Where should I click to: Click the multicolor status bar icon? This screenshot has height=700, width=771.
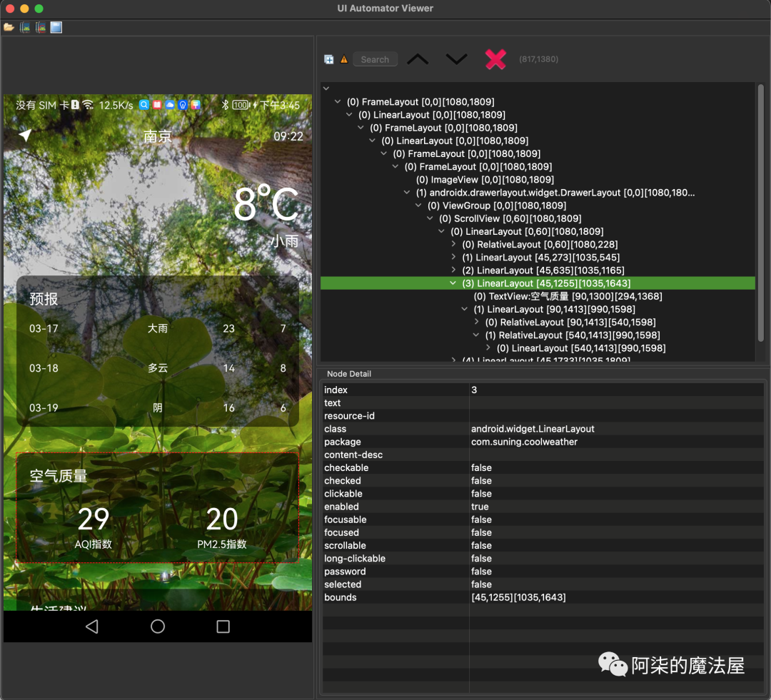pyautogui.click(x=196, y=105)
